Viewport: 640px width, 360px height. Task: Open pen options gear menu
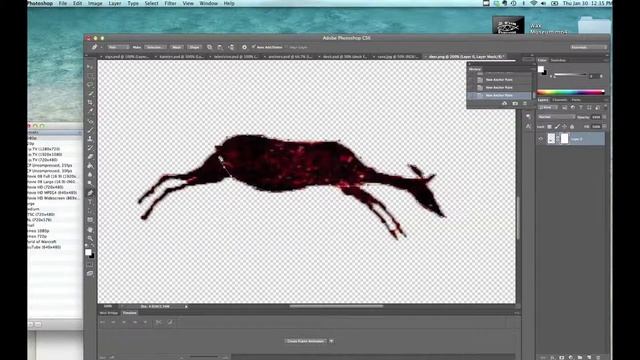(244, 47)
